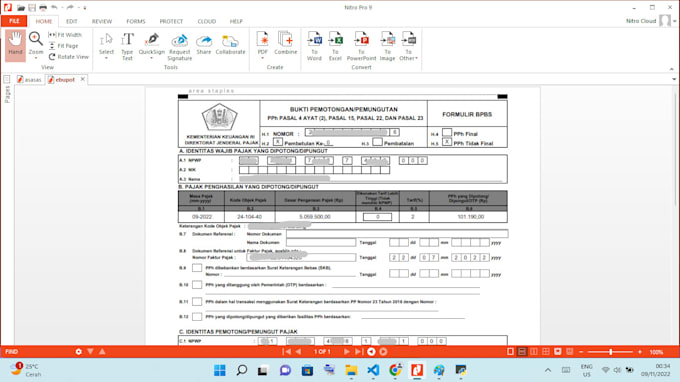
Task: Jump to the first page
Action: coord(287,352)
